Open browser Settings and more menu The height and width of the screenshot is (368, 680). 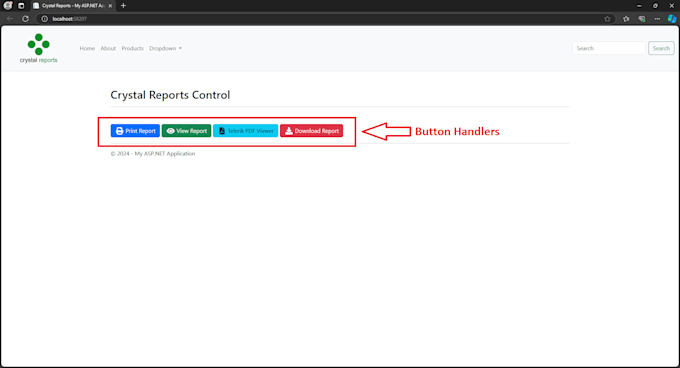click(657, 19)
